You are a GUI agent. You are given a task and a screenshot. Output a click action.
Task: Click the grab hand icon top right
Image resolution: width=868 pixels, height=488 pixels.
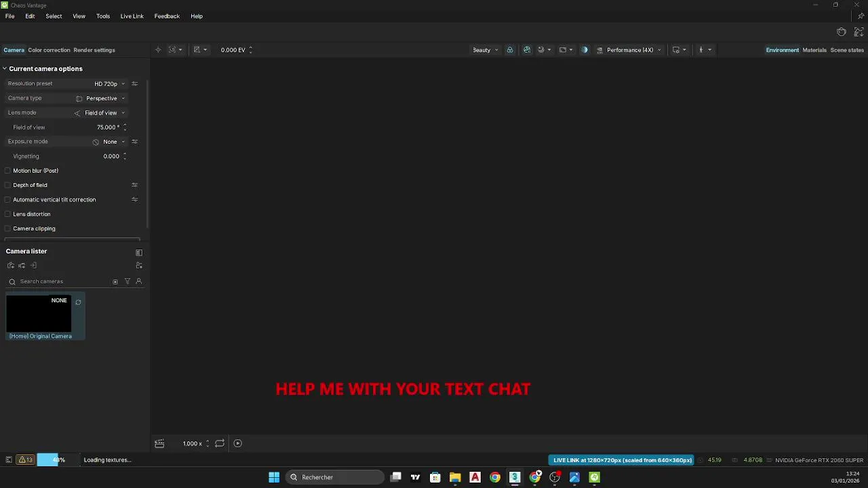pyautogui.click(x=842, y=32)
